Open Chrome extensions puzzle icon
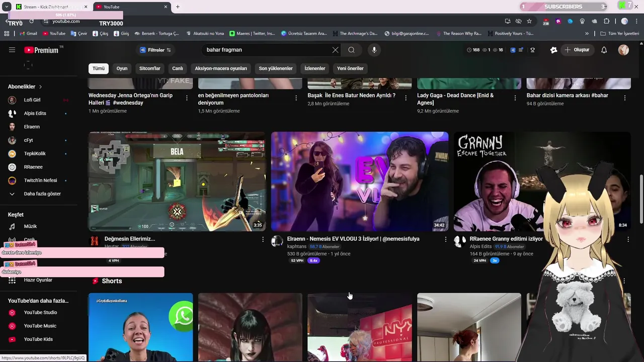 point(606,21)
